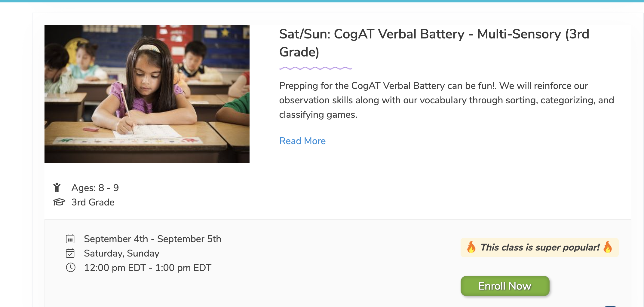Click September 4th - September 5th date text

click(x=152, y=239)
